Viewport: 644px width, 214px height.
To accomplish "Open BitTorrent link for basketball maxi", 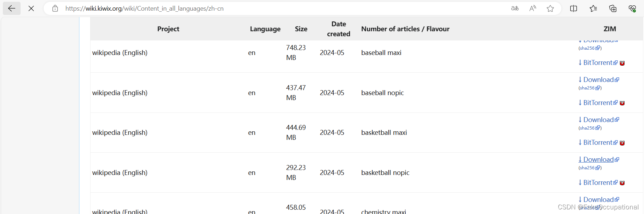I will (x=598, y=142).
